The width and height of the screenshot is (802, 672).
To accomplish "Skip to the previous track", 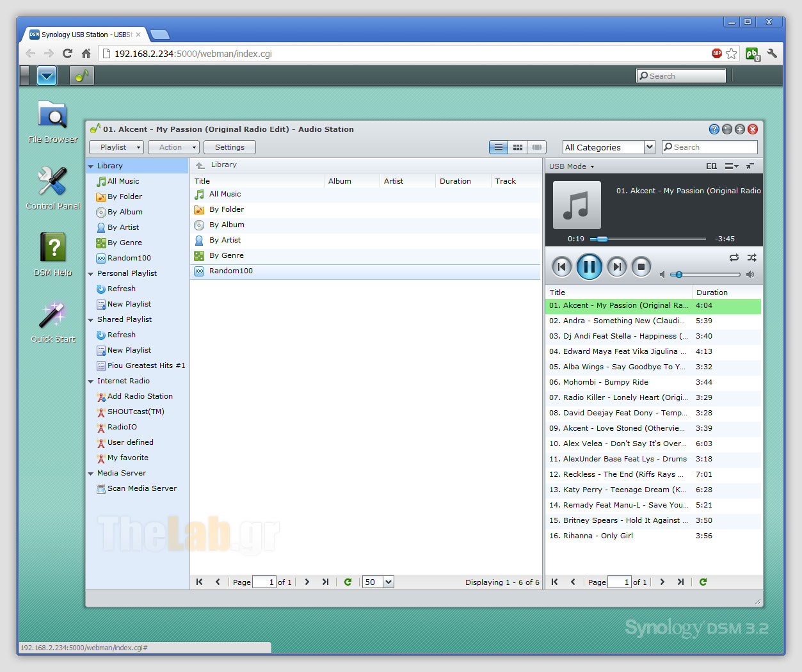I will [x=561, y=267].
